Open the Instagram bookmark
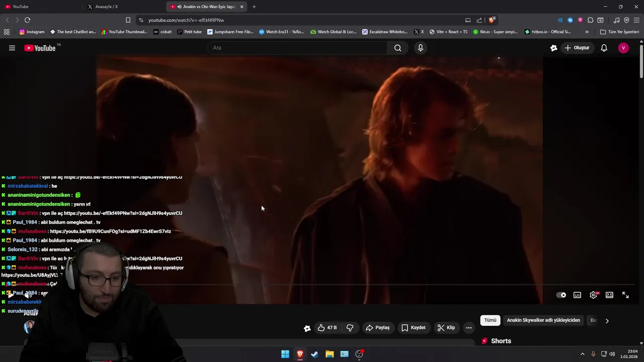Viewport: 644px width, 362px height. 32,32
